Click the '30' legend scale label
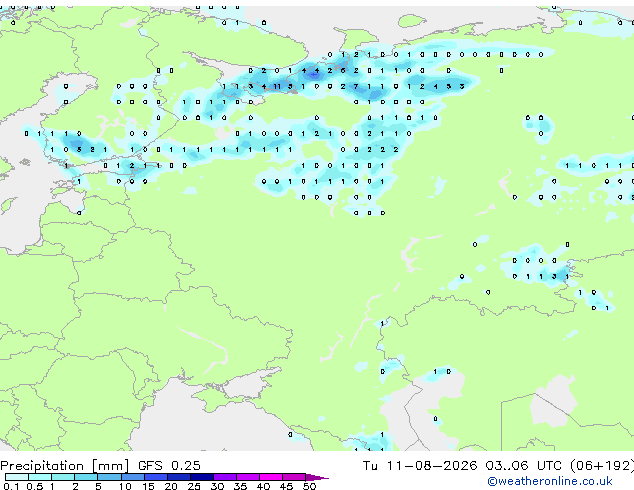Viewport: 634px width, 490px height. (x=217, y=486)
